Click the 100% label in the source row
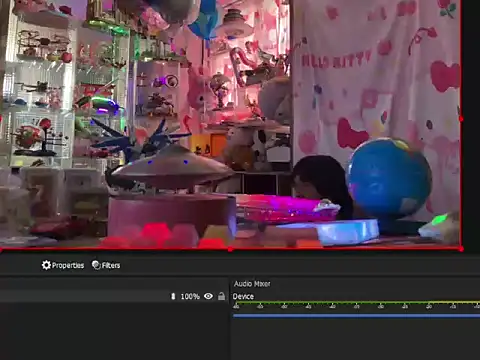 coord(190,296)
